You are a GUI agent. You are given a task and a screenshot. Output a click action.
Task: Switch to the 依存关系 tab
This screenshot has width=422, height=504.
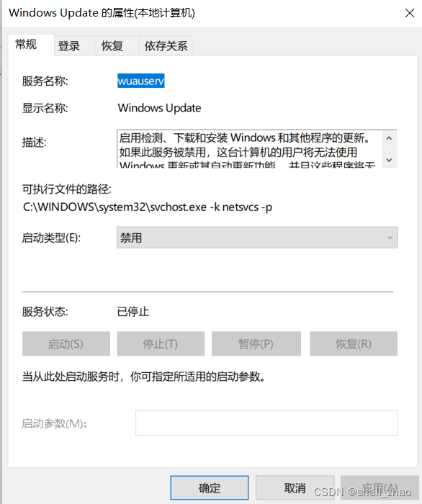pos(166,46)
